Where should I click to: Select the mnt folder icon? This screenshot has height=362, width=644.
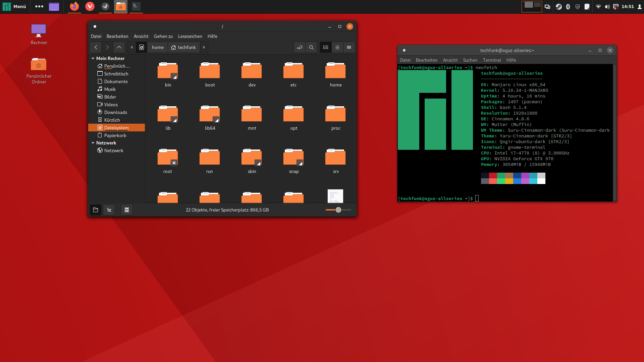pyautogui.click(x=252, y=114)
